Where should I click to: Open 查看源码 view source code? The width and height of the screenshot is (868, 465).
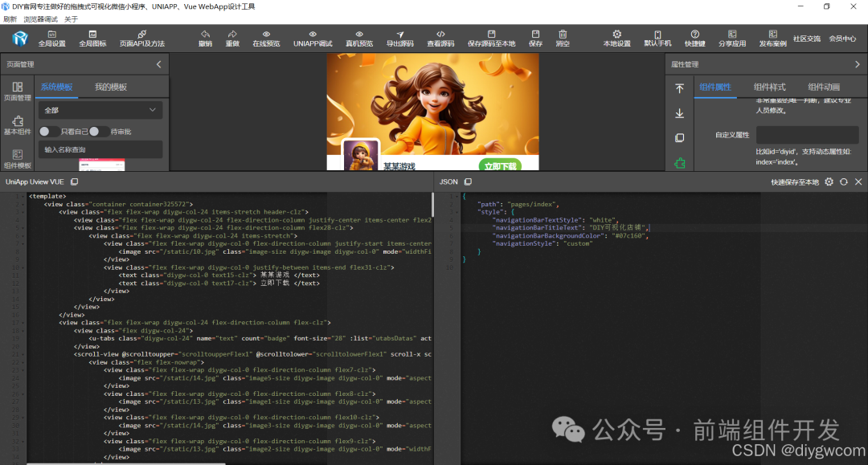coord(440,39)
